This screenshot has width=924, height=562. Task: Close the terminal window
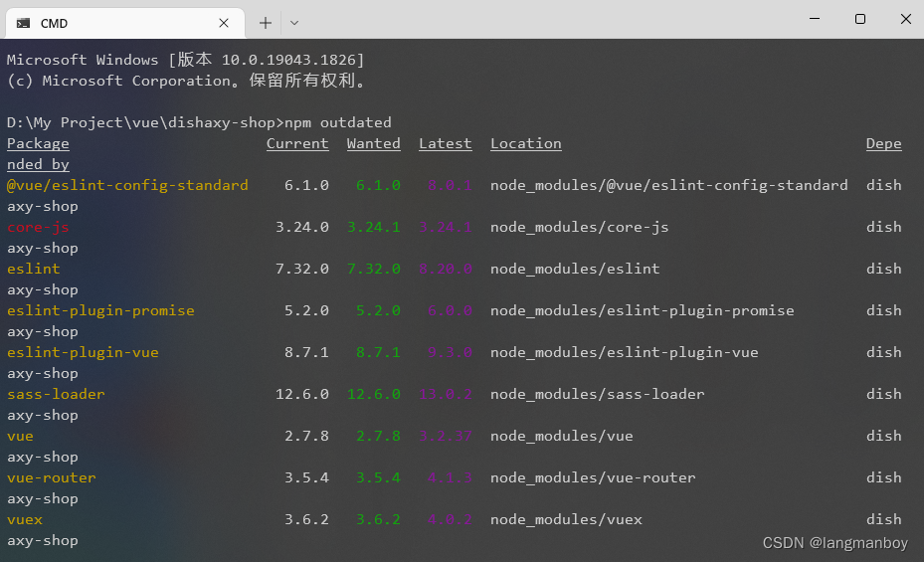[x=906, y=19]
